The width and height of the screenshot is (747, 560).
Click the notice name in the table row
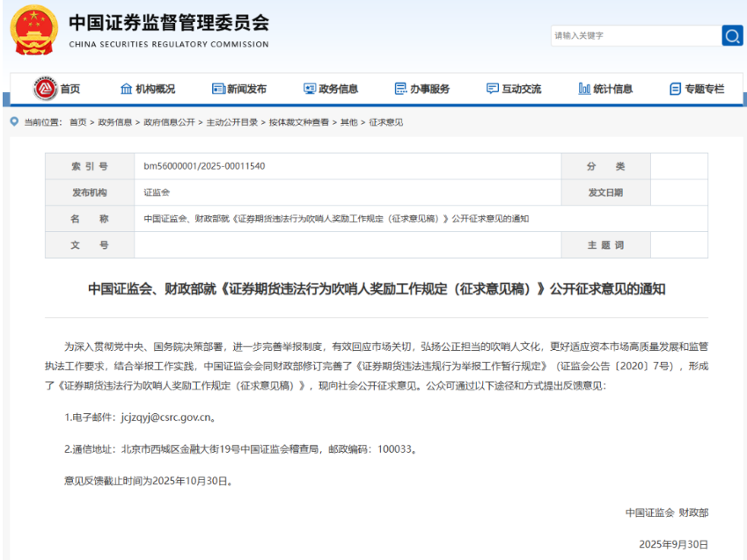(336, 219)
